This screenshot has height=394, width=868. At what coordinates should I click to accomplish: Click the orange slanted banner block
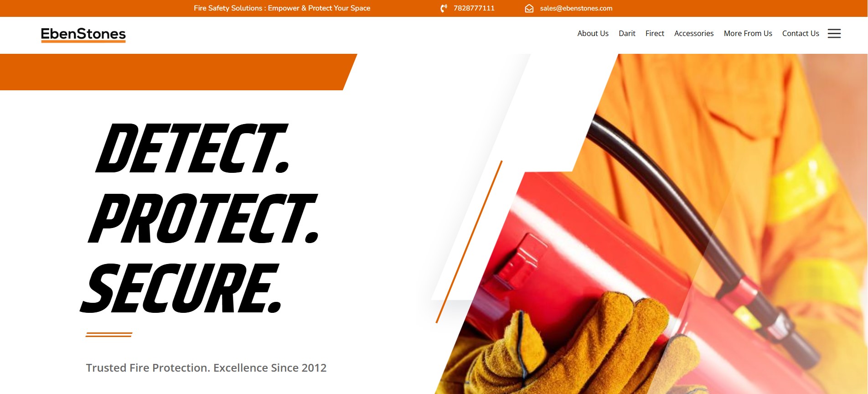tap(178, 72)
